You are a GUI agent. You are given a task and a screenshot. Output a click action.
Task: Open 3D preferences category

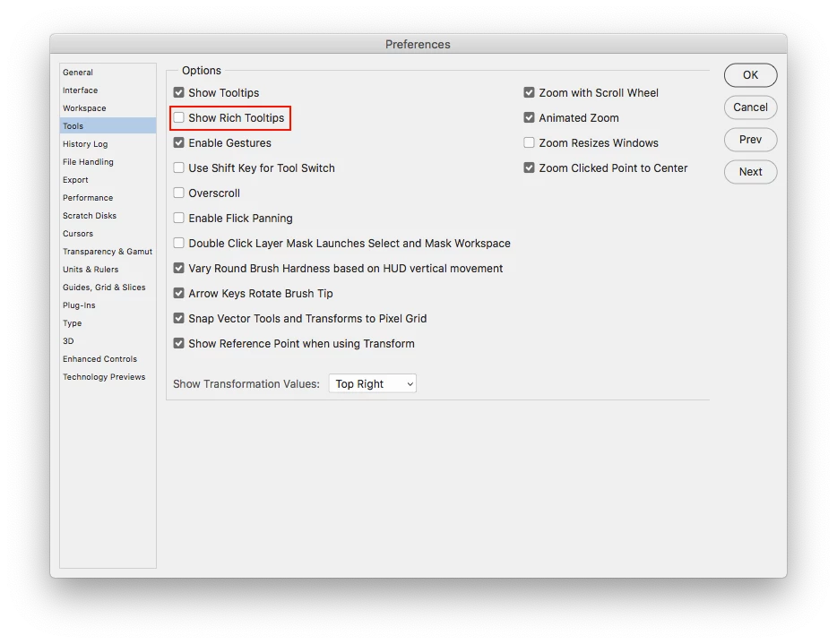[108, 341]
